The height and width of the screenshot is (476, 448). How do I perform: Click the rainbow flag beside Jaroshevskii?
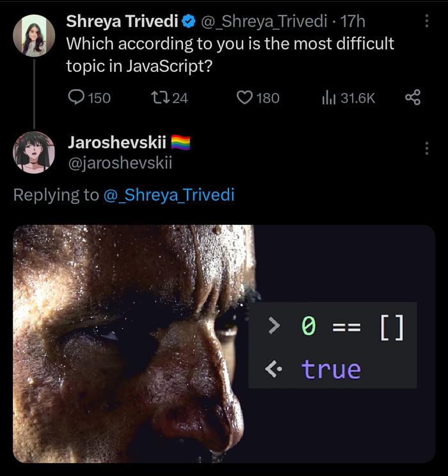click(180, 142)
